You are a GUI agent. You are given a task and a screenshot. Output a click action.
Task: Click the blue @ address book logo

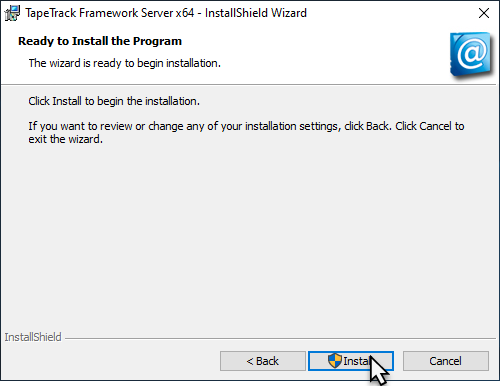[471, 55]
